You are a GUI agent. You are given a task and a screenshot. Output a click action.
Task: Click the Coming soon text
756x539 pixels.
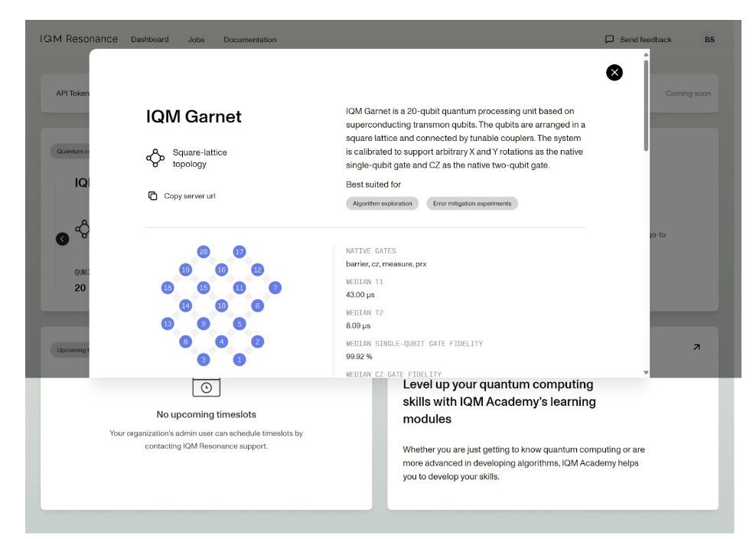(x=688, y=93)
